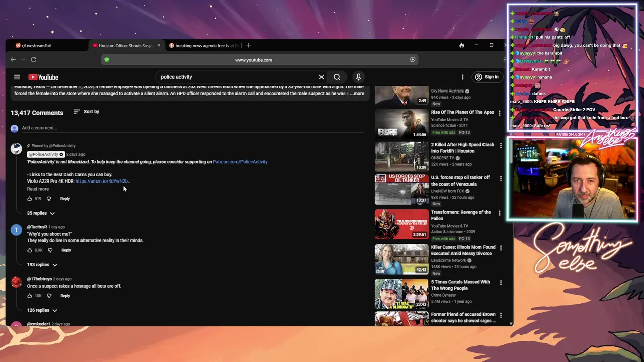Focus the www.youtube.com address bar
This screenshot has width=644, height=362.
(x=254, y=60)
